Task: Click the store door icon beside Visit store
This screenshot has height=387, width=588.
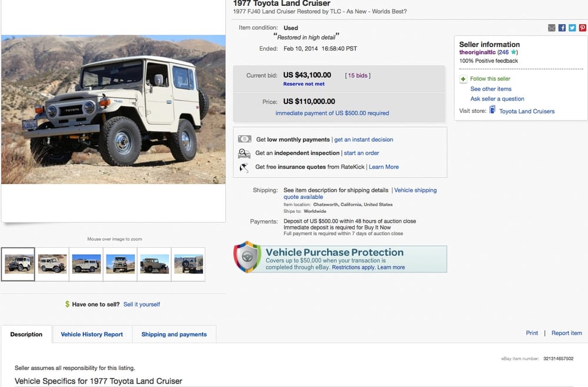Action: [492, 110]
